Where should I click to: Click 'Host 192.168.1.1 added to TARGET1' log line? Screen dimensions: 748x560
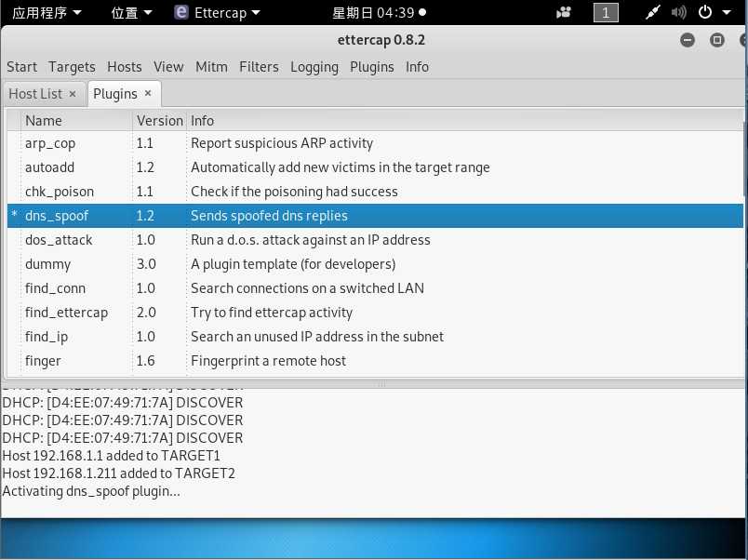111,456
